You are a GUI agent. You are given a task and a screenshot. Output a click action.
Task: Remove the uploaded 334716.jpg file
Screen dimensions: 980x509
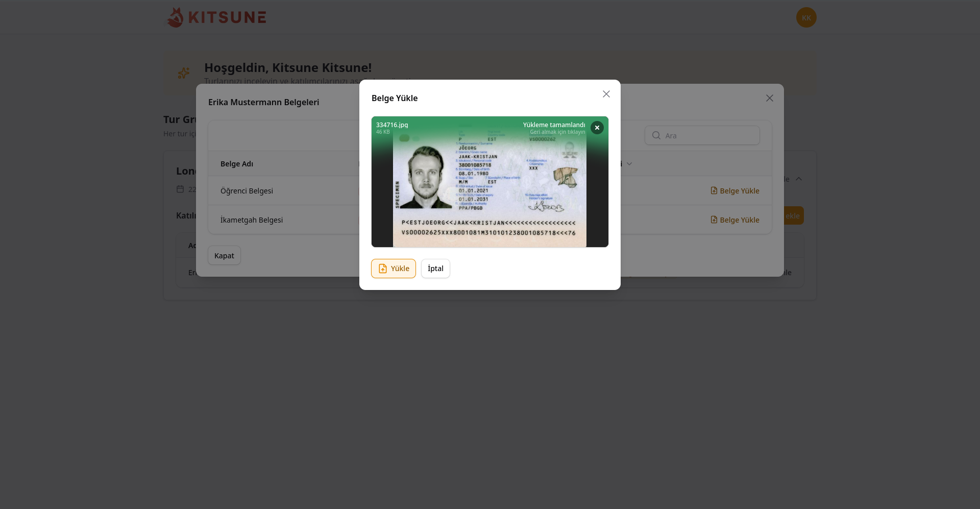(597, 128)
